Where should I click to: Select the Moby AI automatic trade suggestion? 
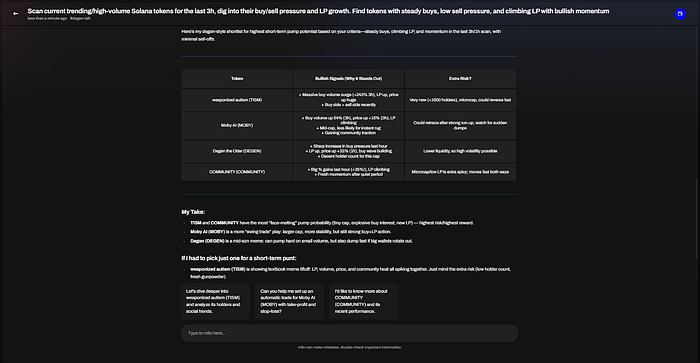pos(289,301)
